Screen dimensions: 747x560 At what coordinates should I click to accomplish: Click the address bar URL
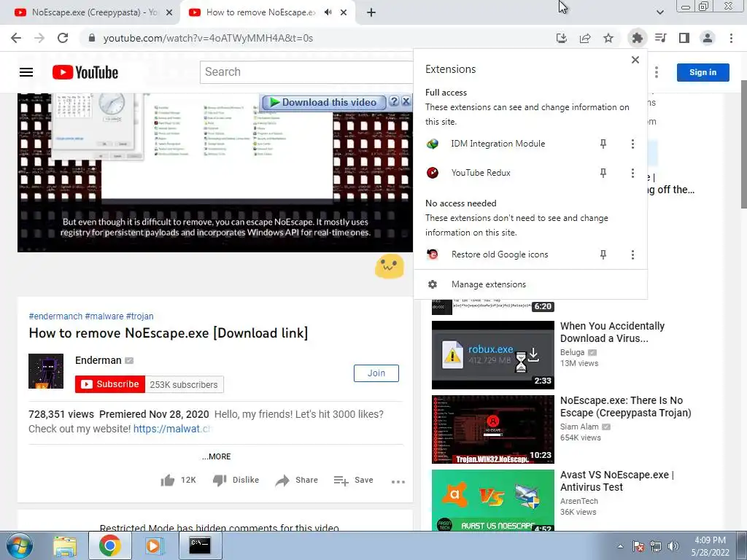[208, 38]
